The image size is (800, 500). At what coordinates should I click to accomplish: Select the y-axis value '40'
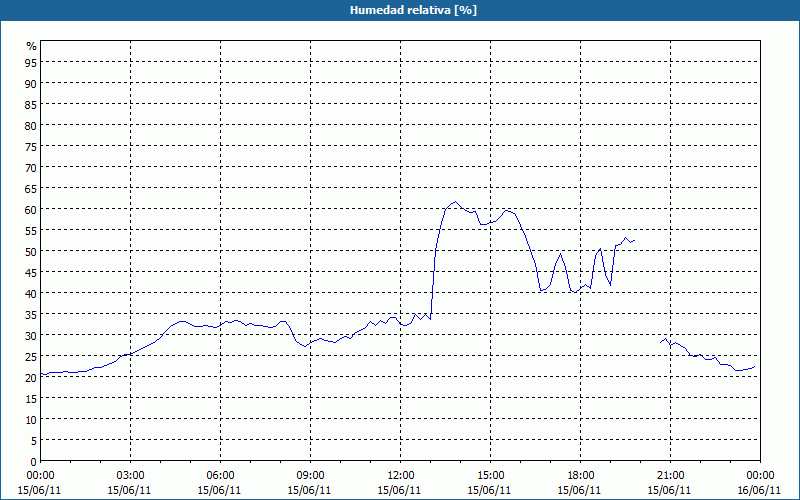(31, 293)
